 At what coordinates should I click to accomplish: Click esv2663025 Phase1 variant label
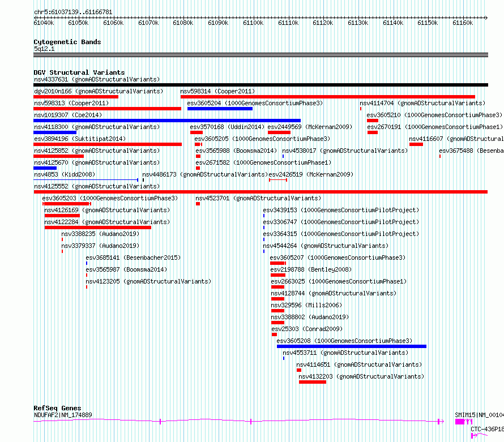pyautogui.click(x=339, y=281)
